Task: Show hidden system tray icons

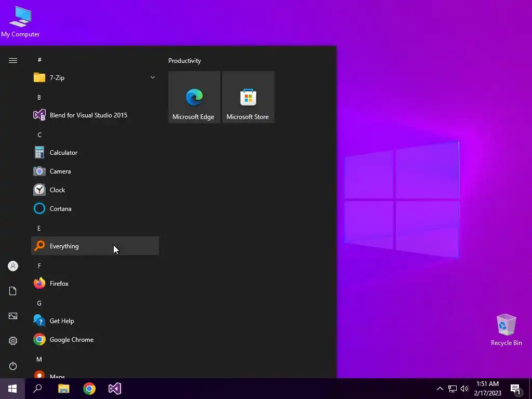Action: tap(440, 389)
